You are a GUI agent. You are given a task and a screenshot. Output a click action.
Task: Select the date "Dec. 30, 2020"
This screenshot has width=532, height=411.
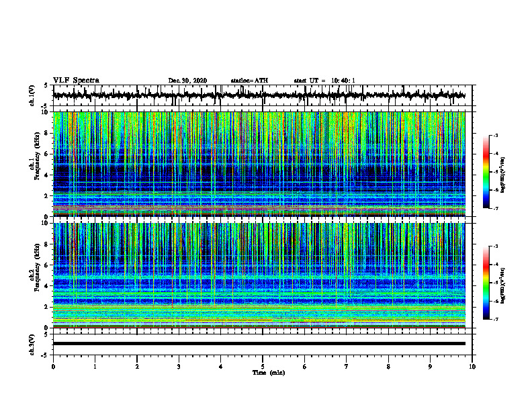187,81
